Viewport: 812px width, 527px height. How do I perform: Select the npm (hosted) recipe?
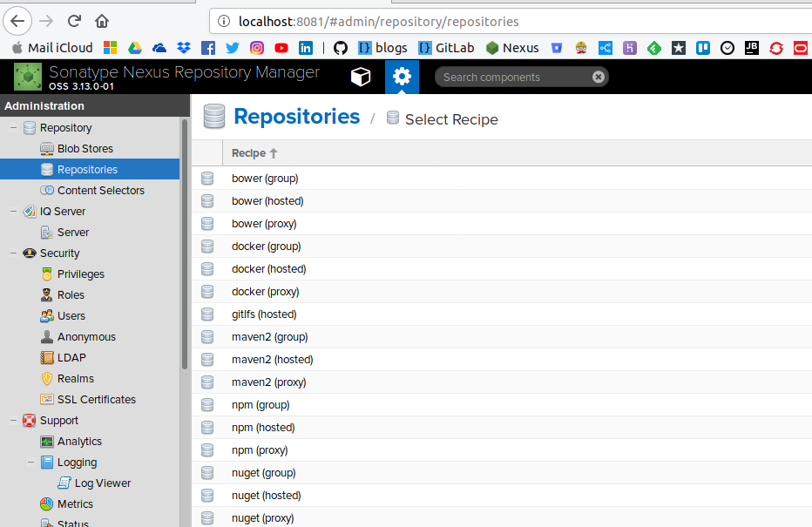(x=501, y=428)
